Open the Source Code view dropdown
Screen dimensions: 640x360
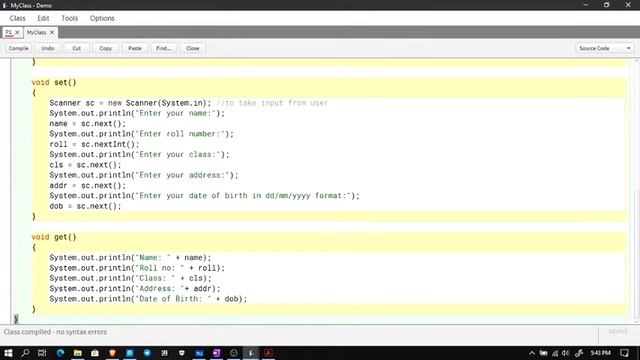tap(605, 48)
